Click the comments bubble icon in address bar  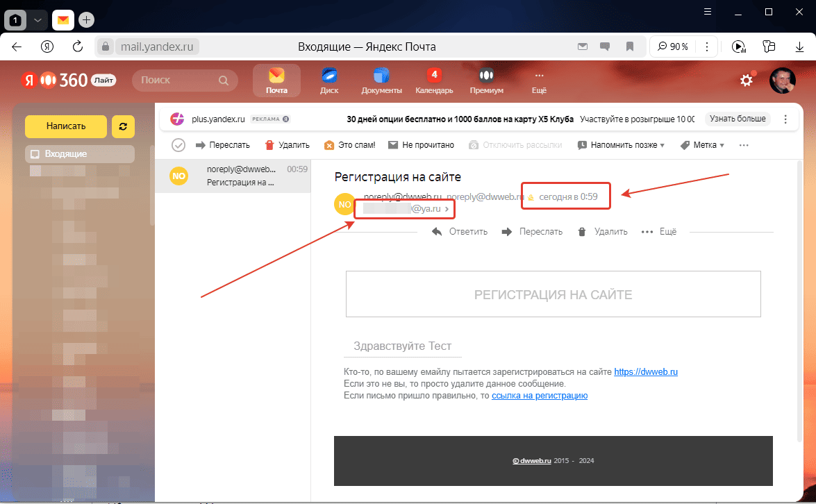(605, 47)
